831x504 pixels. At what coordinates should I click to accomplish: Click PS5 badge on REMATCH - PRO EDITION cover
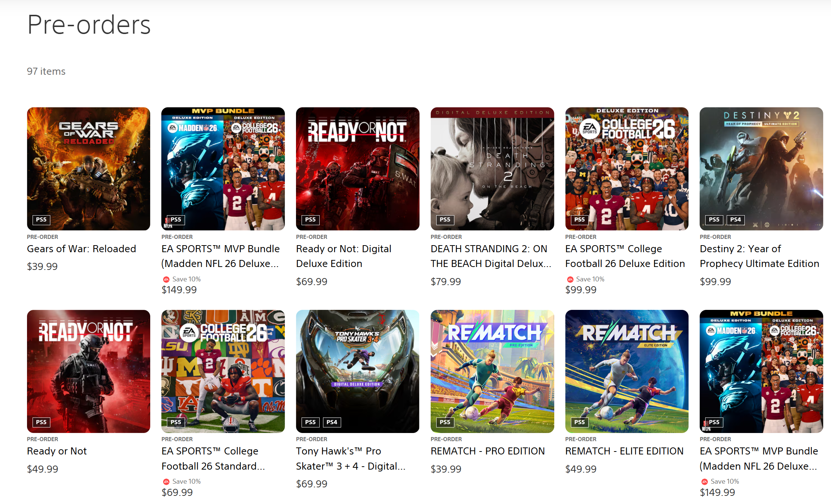click(x=445, y=422)
